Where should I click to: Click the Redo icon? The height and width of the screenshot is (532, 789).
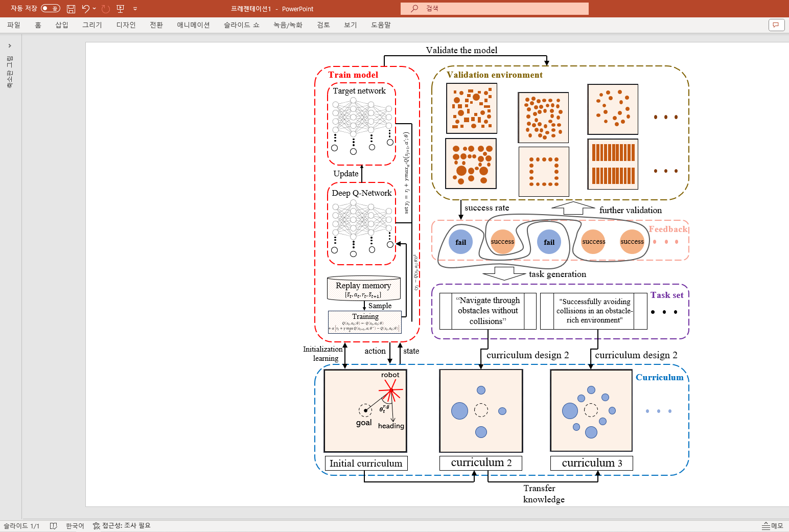(x=106, y=9)
